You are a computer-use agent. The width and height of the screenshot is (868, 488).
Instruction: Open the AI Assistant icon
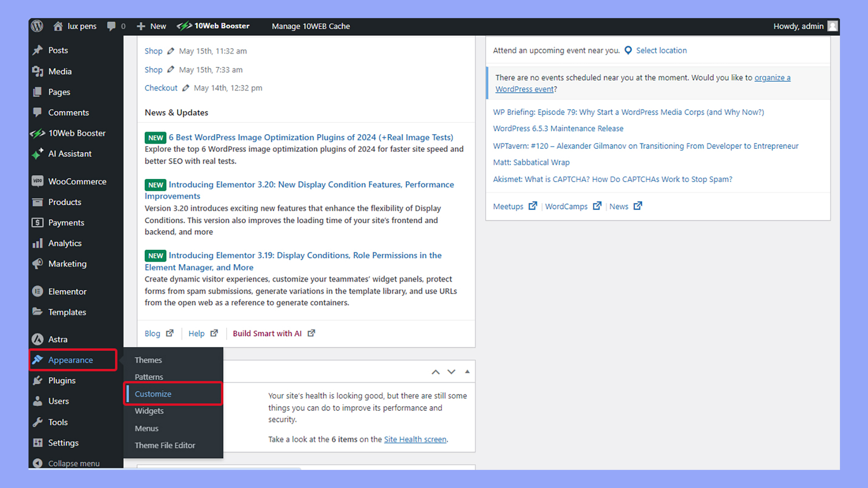[38, 153]
